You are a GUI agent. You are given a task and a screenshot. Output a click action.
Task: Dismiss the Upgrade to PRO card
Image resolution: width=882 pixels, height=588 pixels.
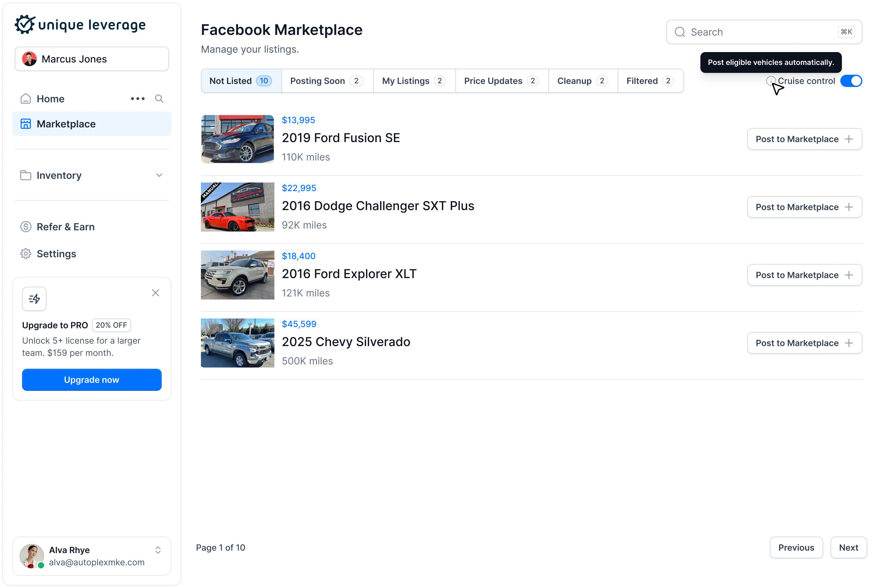click(x=156, y=293)
